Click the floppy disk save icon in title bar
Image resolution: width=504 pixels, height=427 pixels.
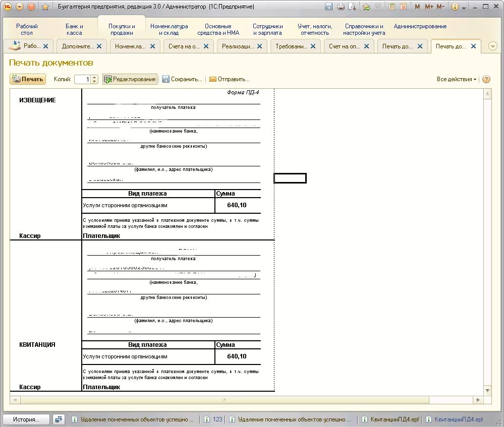(328, 7)
